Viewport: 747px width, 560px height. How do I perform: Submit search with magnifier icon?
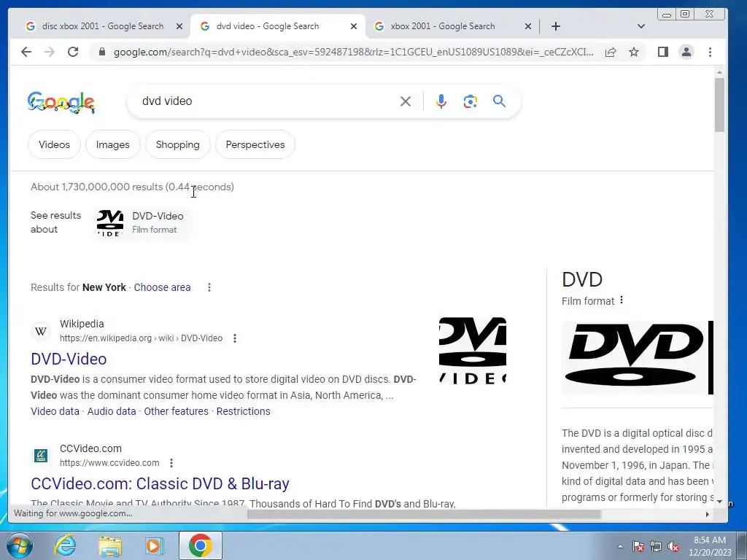(x=499, y=101)
